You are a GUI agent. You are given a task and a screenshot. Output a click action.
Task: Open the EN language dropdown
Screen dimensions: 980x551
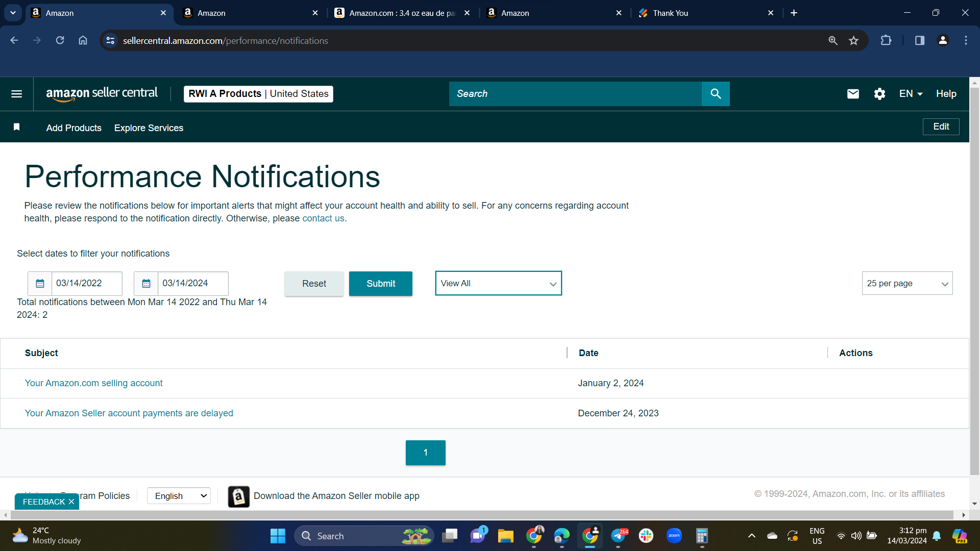pyautogui.click(x=911, y=94)
